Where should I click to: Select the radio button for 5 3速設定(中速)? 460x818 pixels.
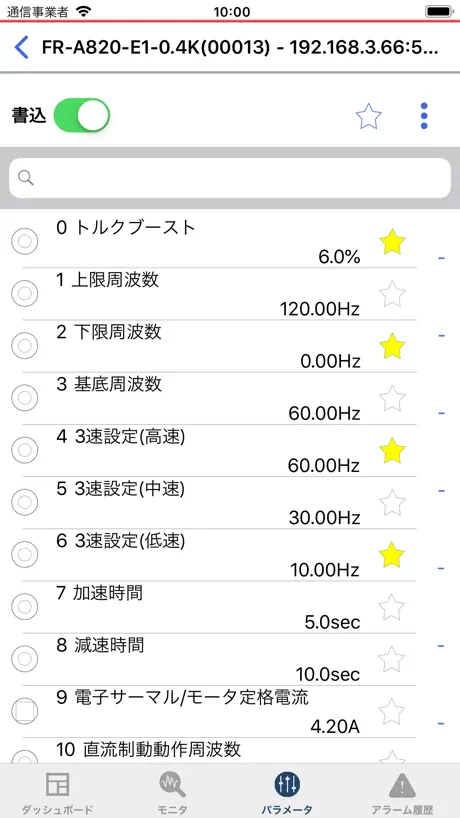(x=25, y=502)
